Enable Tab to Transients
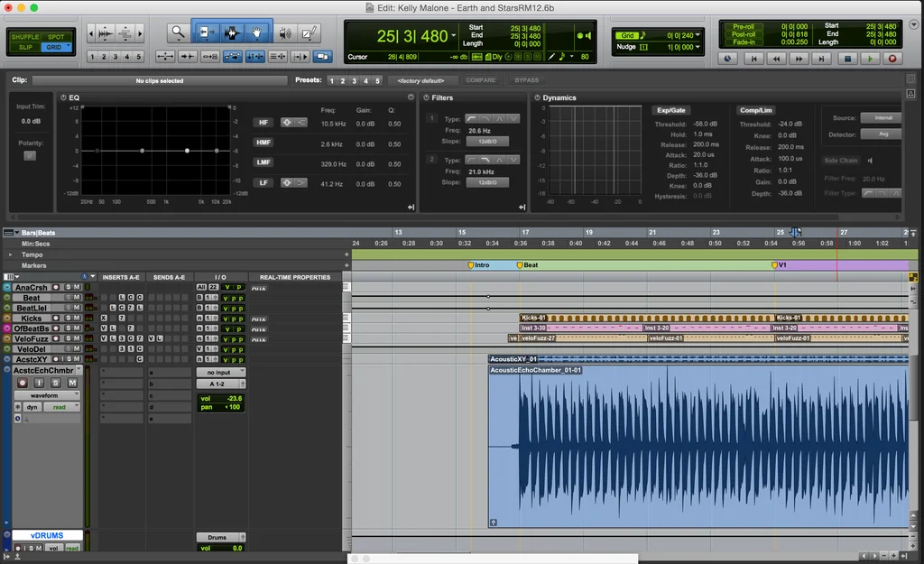This screenshot has height=564, width=924. 186,56
